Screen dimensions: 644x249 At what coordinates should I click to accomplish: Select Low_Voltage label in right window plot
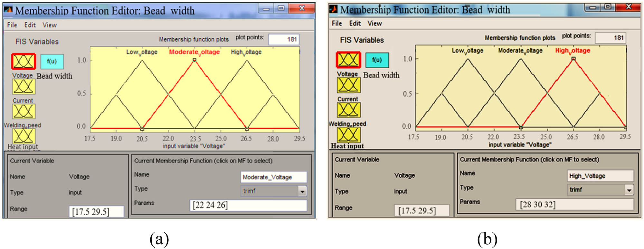click(x=468, y=51)
